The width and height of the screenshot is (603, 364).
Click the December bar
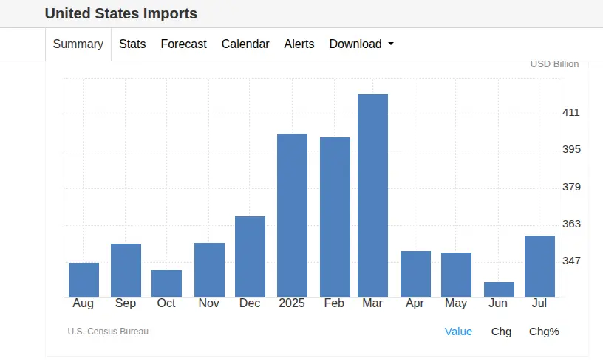[x=250, y=257]
